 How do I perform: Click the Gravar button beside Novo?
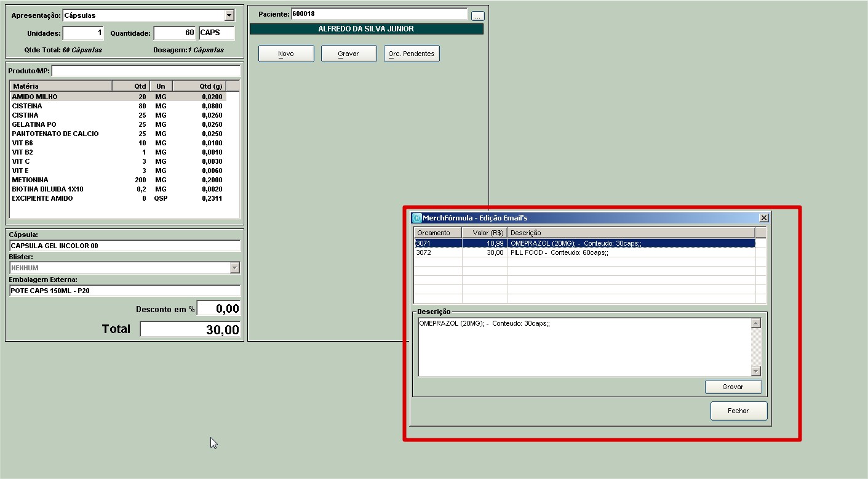coord(348,54)
